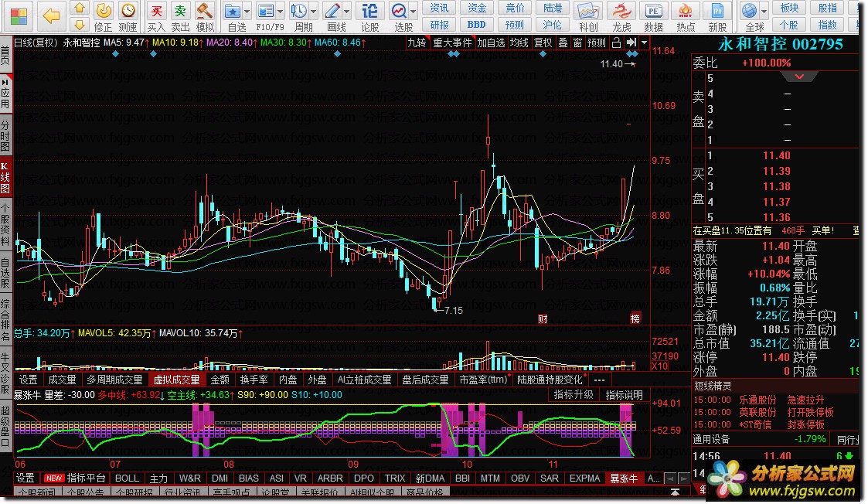Expand more volume indicators with the ··· button
This screenshot has width=868, height=504.
point(599,380)
